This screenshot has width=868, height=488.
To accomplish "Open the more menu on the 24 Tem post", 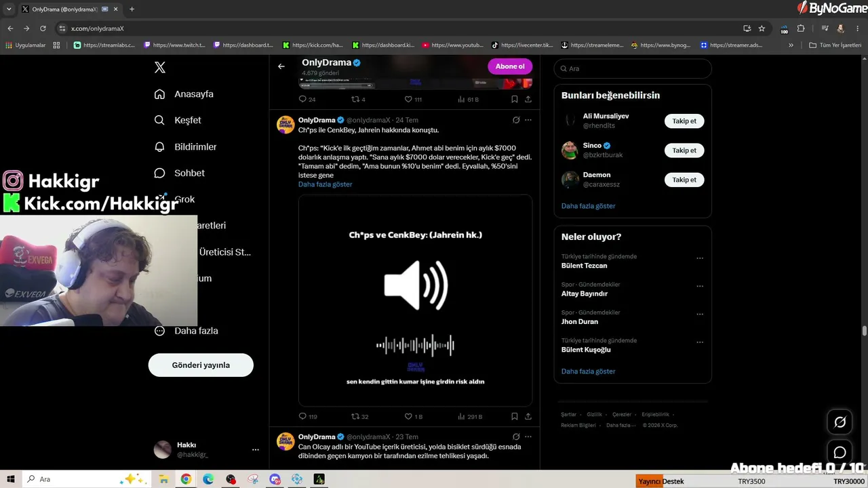I will 528,120.
